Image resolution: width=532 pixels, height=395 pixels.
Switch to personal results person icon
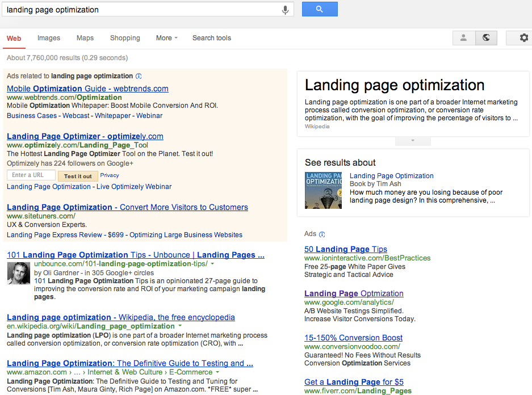coord(463,37)
